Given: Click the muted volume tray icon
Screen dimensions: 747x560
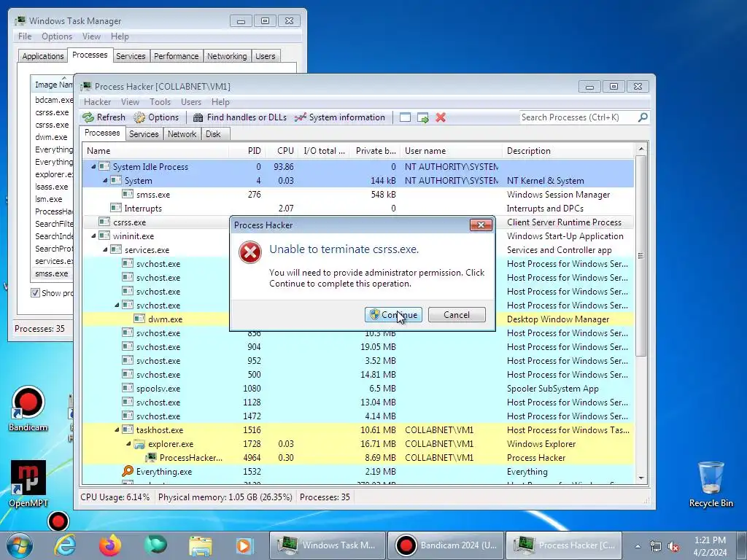Looking at the screenshot, I should [673, 546].
